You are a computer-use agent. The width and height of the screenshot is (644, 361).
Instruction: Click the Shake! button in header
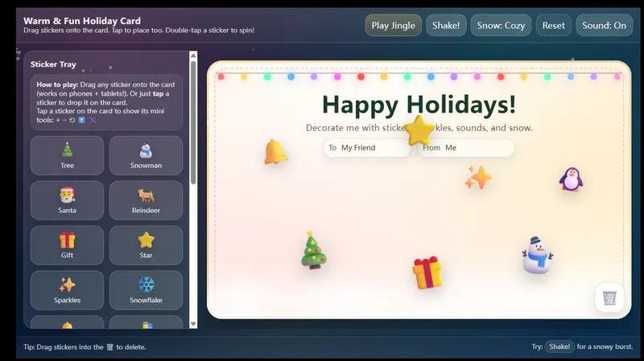pyautogui.click(x=446, y=26)
